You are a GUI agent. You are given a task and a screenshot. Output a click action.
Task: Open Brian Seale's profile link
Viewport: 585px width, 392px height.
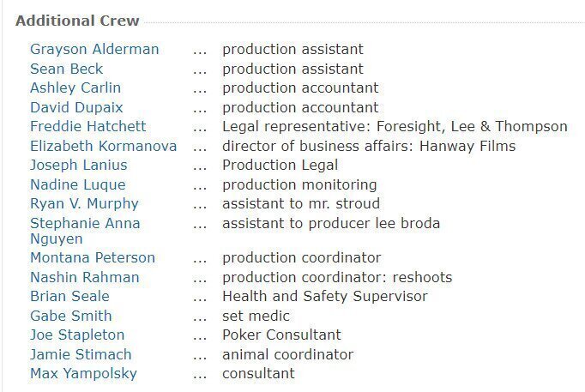(x=69, y=296)
